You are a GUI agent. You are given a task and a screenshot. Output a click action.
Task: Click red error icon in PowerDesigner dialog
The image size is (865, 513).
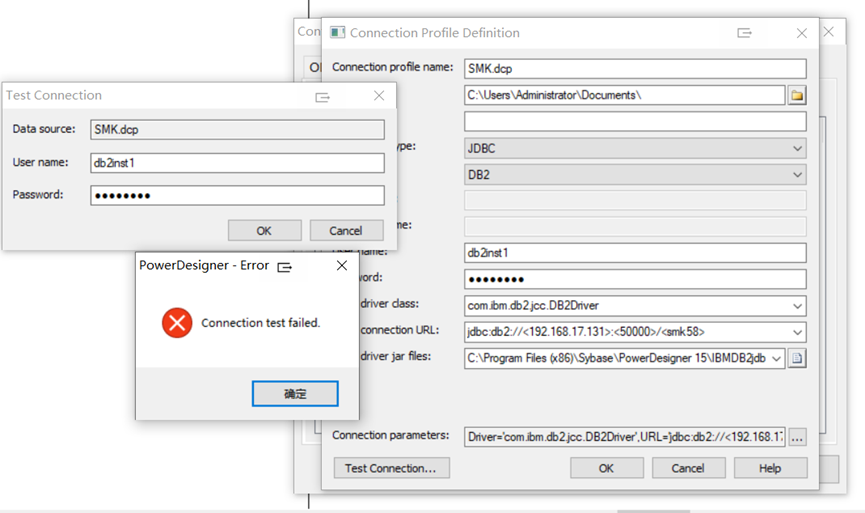pos(177,323)
